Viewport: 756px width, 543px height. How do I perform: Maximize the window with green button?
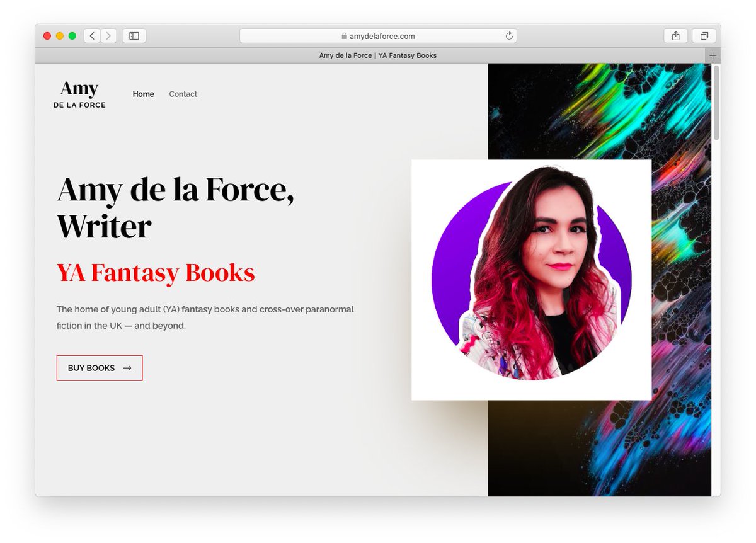coord(72,36)
